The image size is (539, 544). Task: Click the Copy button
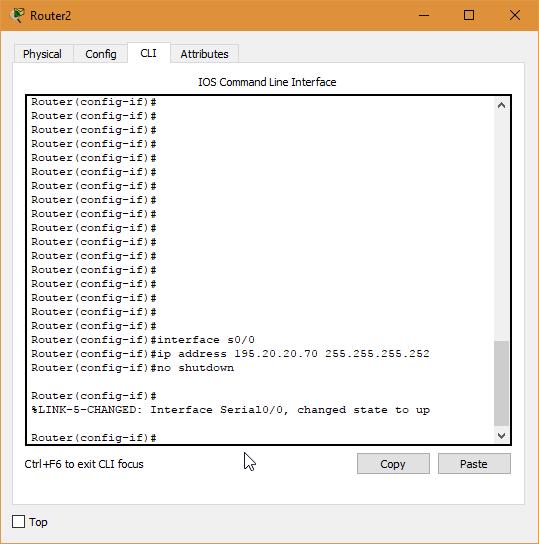pos(393,464)
